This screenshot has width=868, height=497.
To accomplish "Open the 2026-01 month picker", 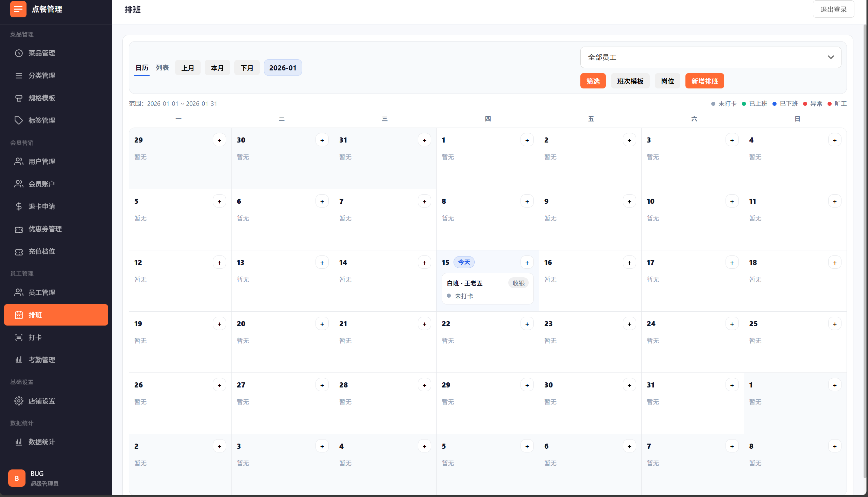I will (283, 68).
